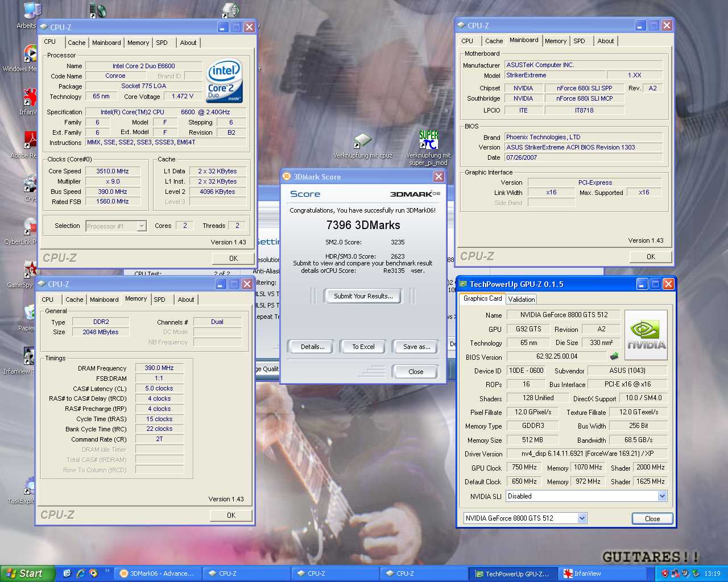Open the Validation tab in GPU-Z
Image resolution: width=728 pixels, height=582 pixels.
coord(522,300)
